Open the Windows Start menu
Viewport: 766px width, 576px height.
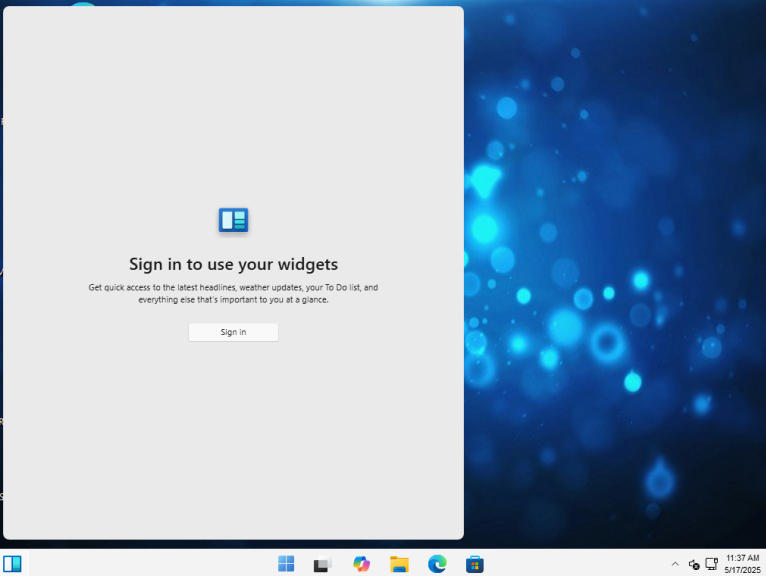[286, 564]
